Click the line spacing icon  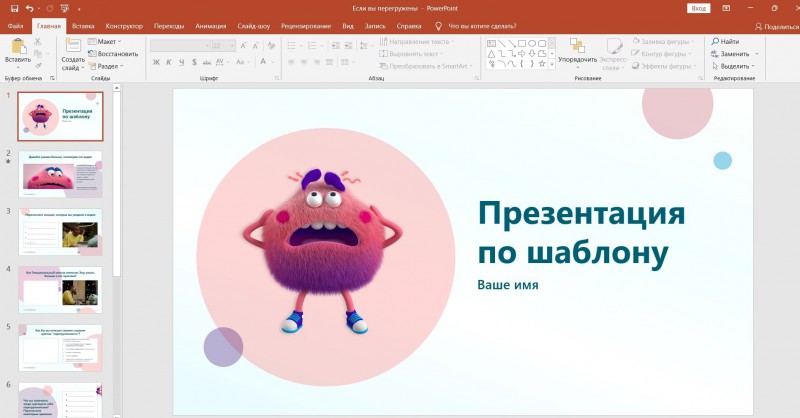[364, 46]
